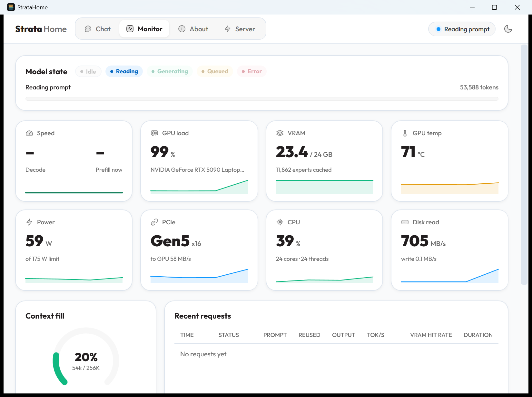
Task: Click the About info icon
Action: tap(182, 29)
